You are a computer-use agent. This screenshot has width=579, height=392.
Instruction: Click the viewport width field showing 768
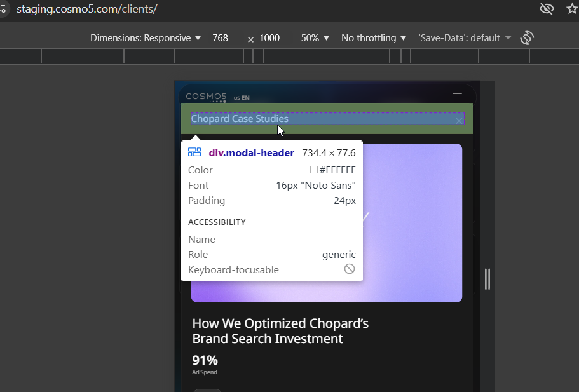pos(221,38)
